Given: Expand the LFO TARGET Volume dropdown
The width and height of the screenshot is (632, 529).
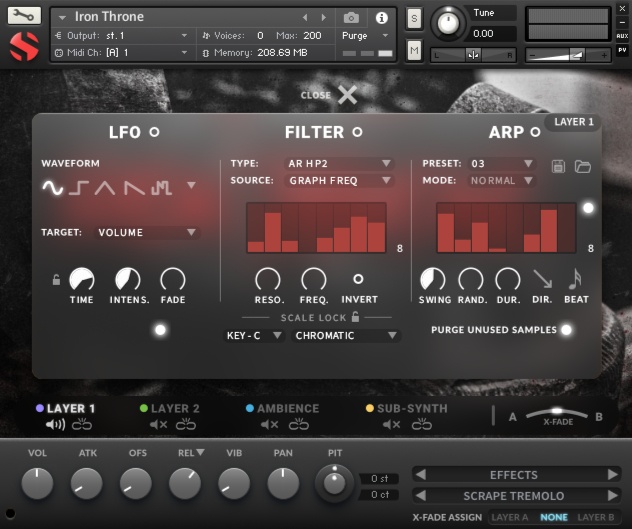Looking at the screenshot, I should click(x=147, y=233).
